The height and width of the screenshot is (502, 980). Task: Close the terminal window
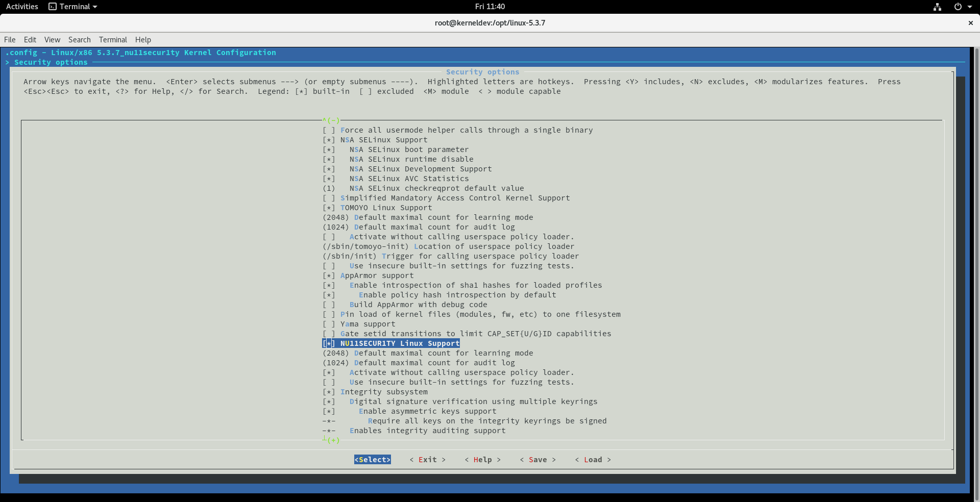pos(970,23)
